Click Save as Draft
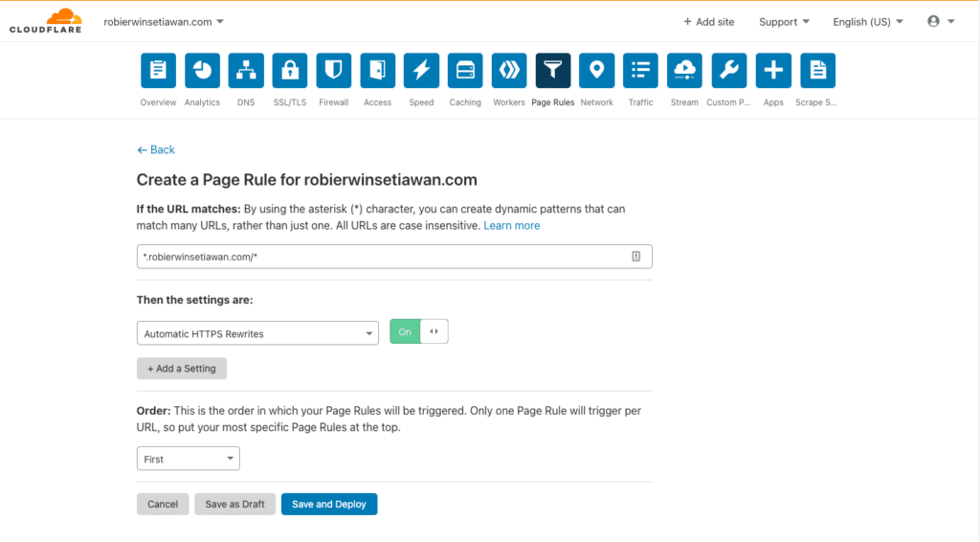 point(235,505)
